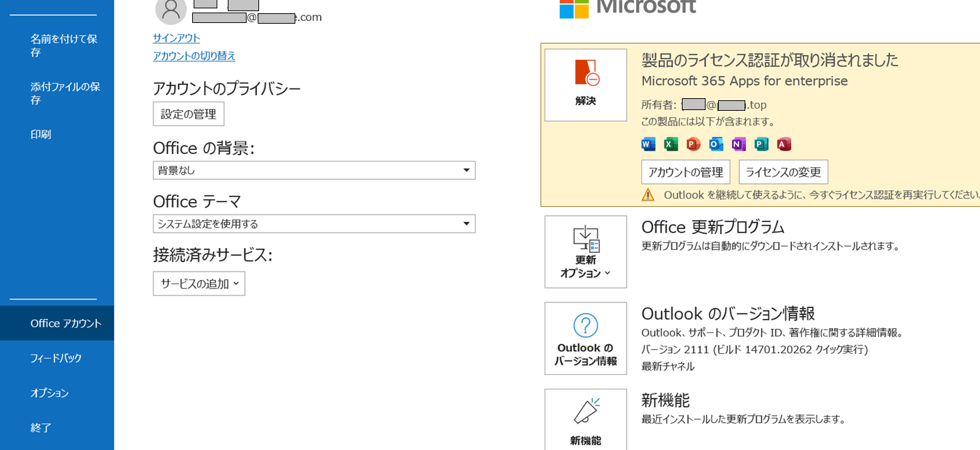Click the Word app icon
Image resolution: width=980 pixels, height=450 pixels.
648,144
